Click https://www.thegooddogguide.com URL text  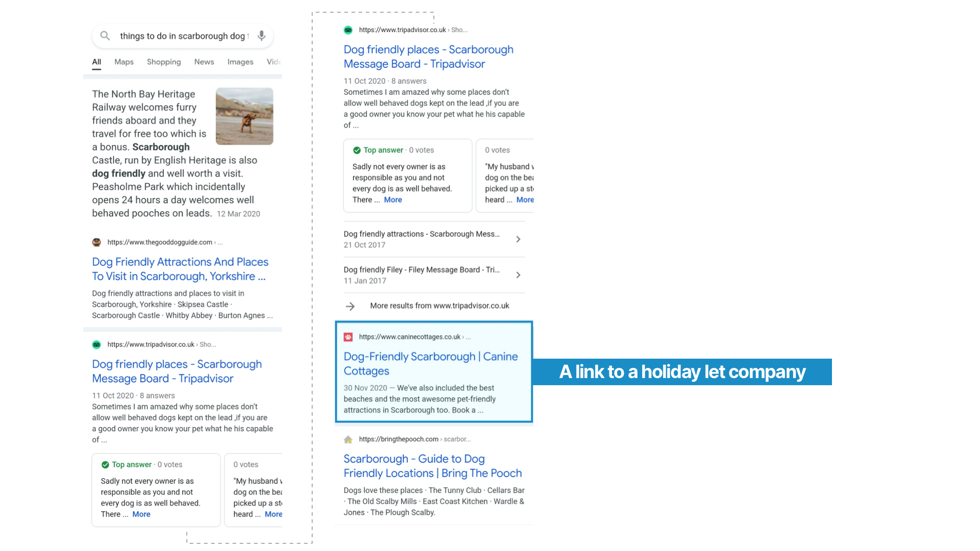point(160,242)
